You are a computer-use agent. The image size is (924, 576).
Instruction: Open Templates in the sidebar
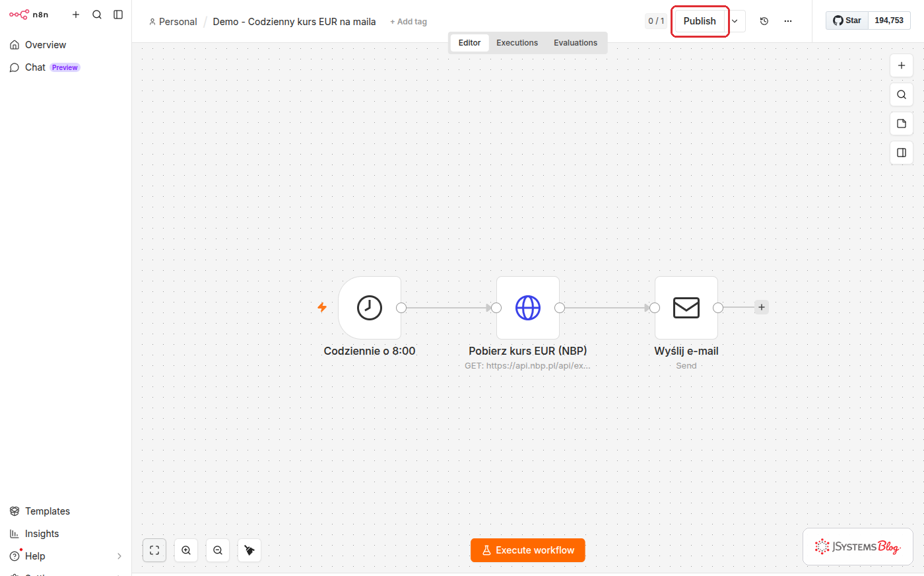66,511
